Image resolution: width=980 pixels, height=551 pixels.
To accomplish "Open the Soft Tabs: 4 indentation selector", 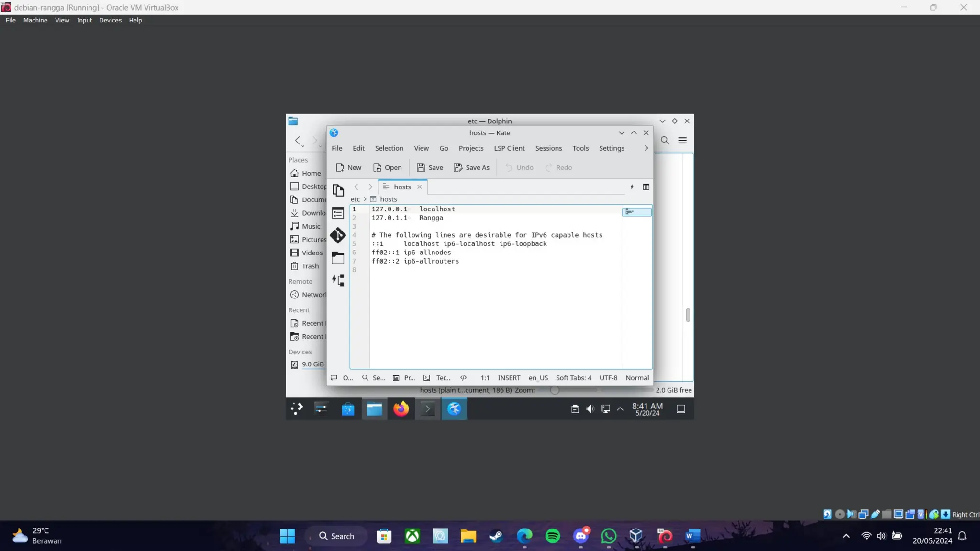I will (573, 378).
